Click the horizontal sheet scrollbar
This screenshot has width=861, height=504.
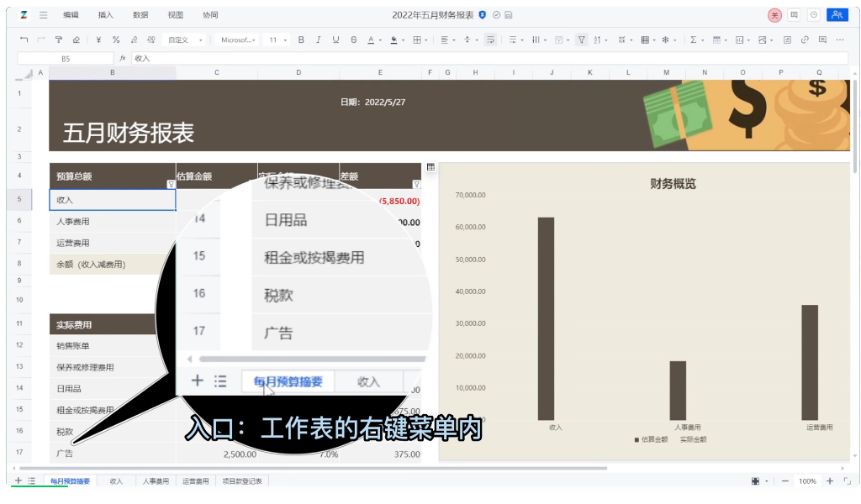[313, 469]
